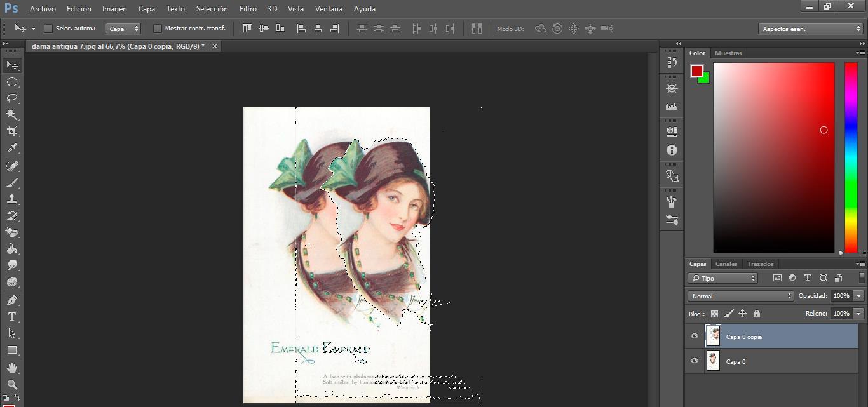Click the 3D orbit camera icon

541,29
